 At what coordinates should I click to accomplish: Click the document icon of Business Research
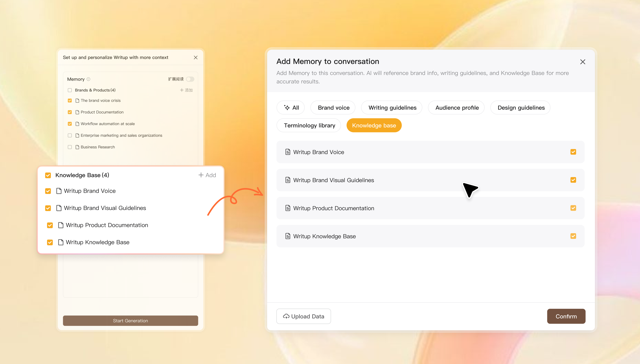click(x=77, y=147)
